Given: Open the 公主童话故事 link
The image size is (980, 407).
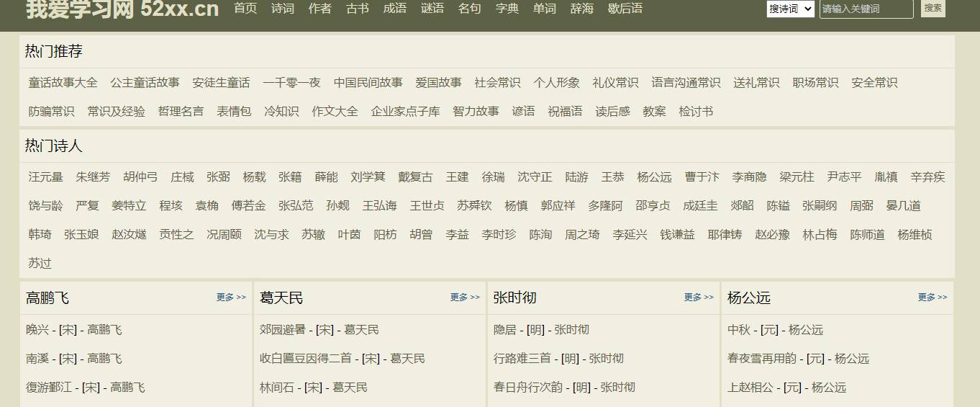Looking at the screenshot, I should point(145,83).
